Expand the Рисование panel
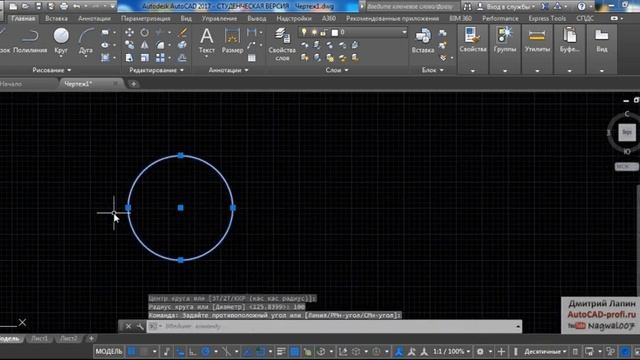 pyautogui.click(x=52, y=70)
